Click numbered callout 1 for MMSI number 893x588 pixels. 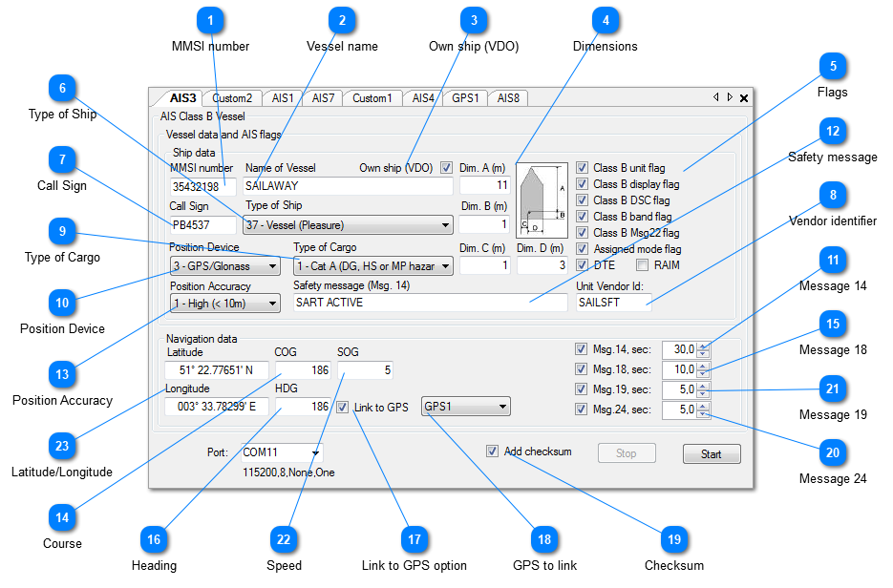coord(210,21)
